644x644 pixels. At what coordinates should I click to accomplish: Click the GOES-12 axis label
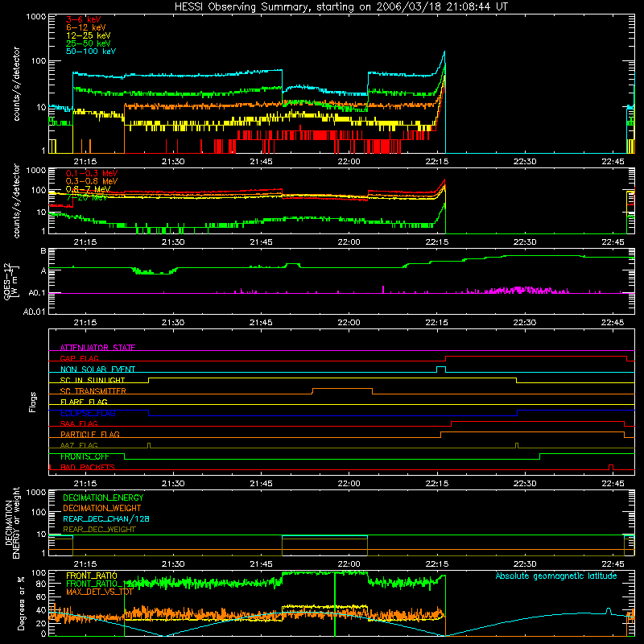[x=11, y=281]
